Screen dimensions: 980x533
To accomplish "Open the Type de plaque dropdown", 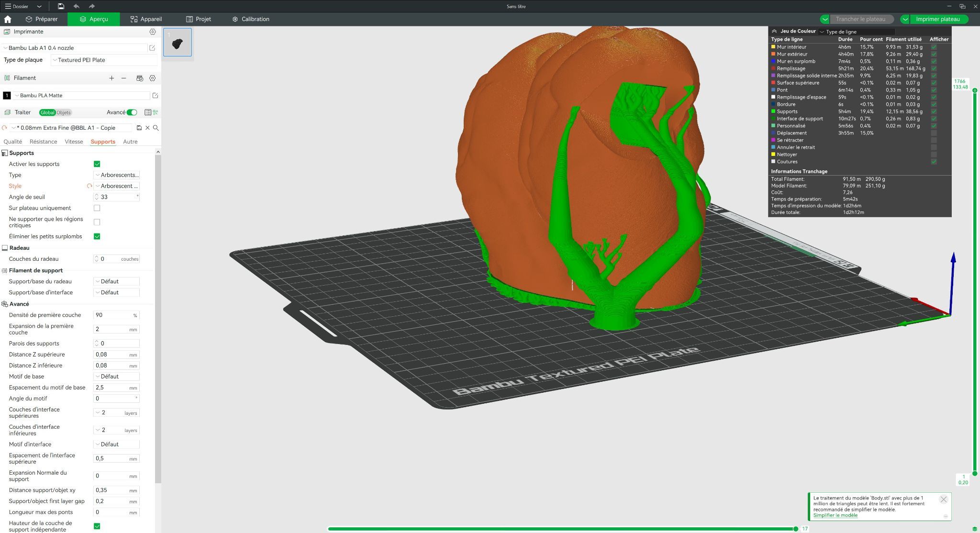I will (x=104, y=60).
